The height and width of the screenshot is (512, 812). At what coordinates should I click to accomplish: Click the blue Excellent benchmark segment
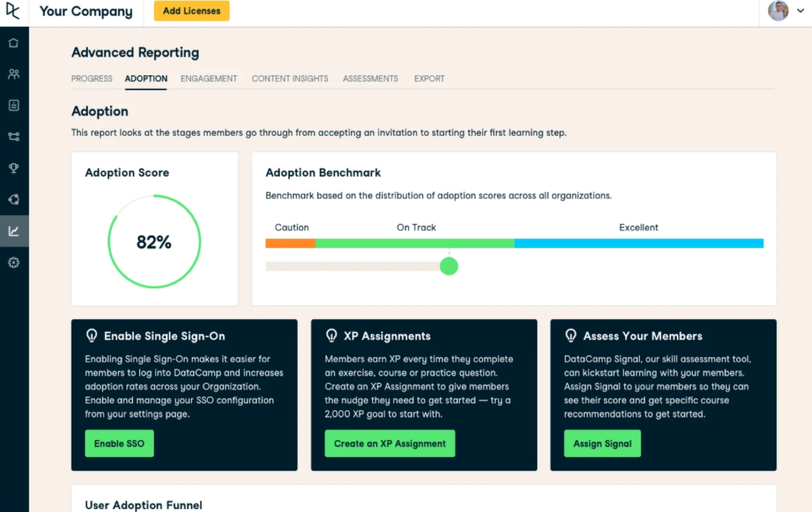click(639, 244)
